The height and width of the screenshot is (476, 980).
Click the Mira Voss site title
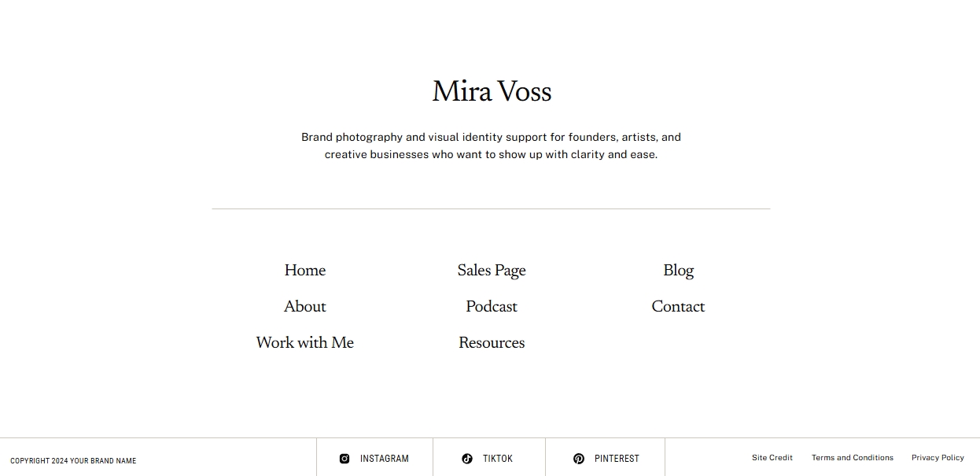click(492, 92)
